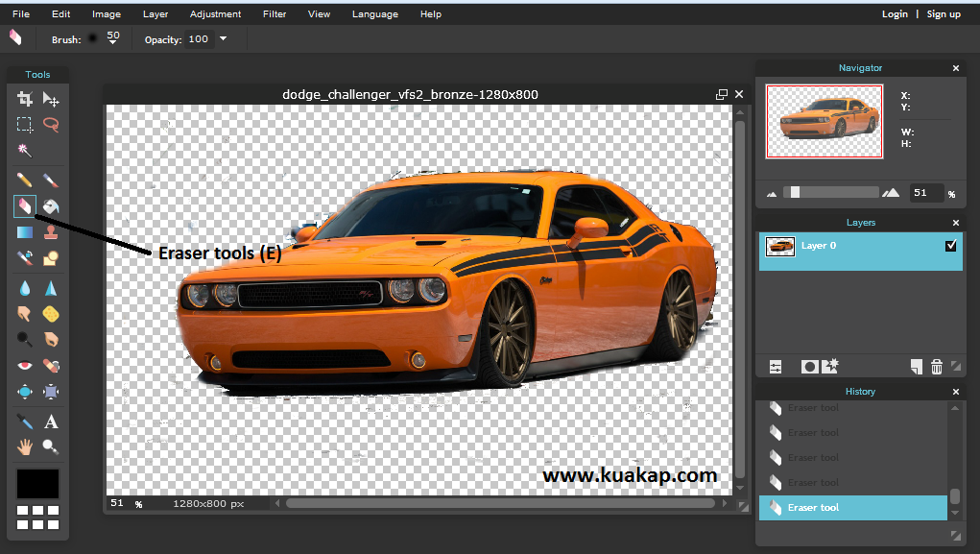Create a new layer
This screenshot has width=980, height=554.
[x=917, y=367]
